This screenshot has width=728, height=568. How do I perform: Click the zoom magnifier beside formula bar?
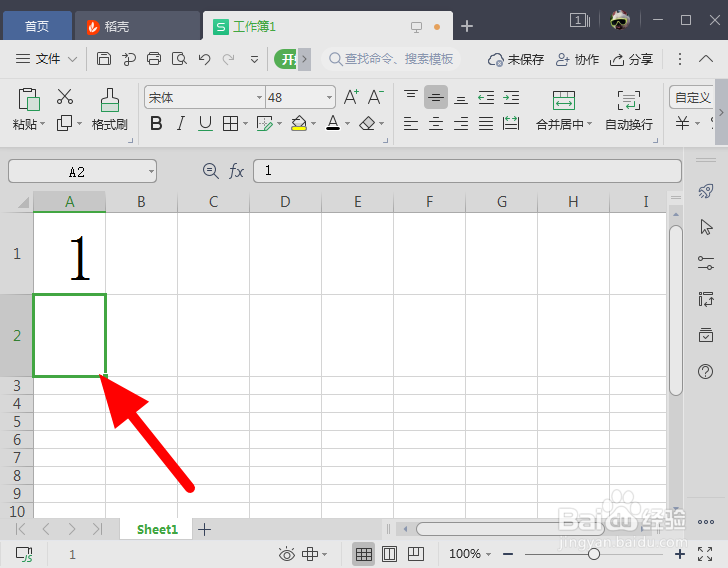[x=210, y=171]
